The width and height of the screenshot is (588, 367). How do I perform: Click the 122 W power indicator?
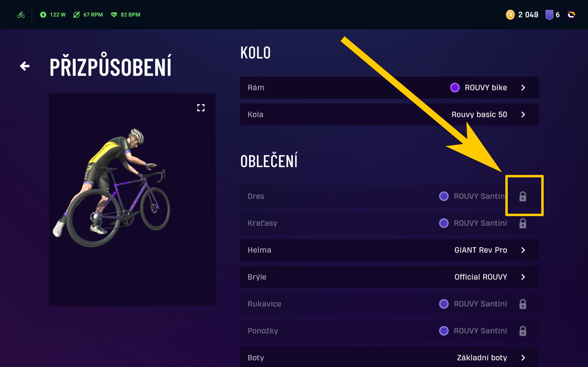53,15
